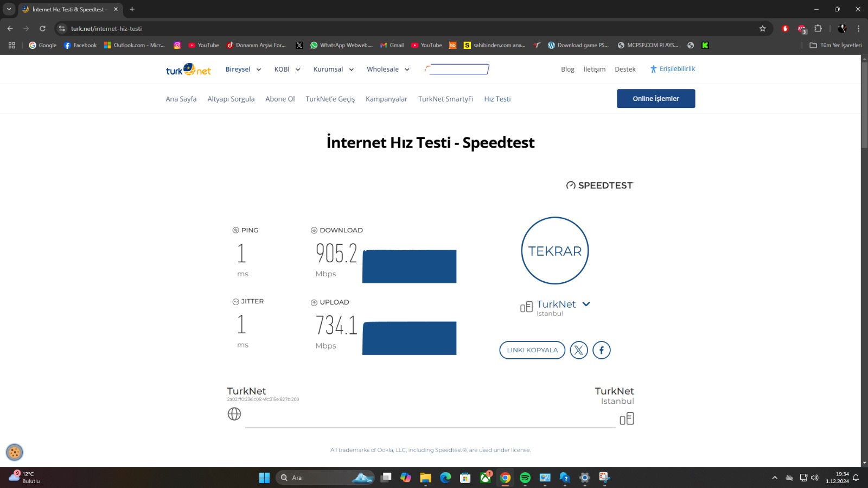The width and height of the screenshot is (868, 488).
Task: Open Tüm Yer İşaretleri folder
Action: (x=835, y=46)
